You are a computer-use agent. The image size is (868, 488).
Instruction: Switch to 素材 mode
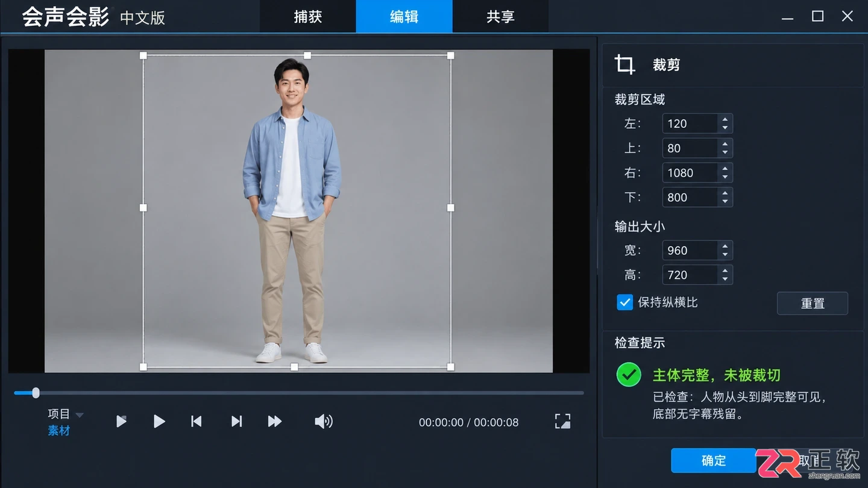(x=59, y=431)
